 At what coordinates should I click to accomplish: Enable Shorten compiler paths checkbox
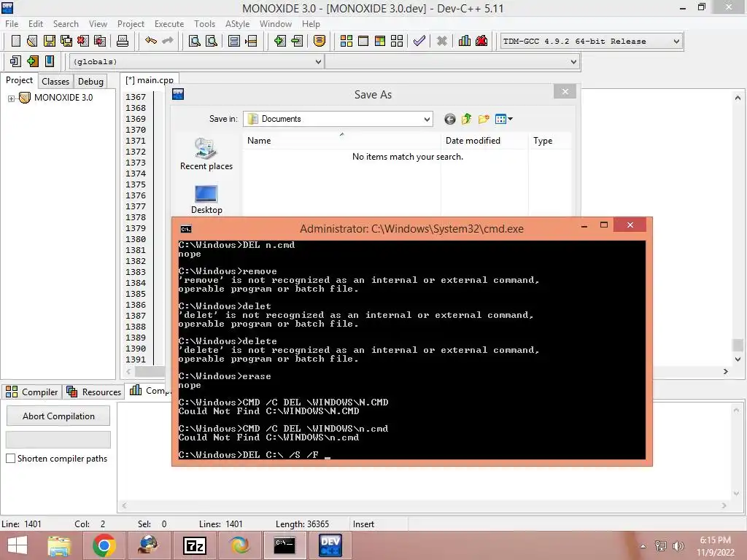click(10, 458)
